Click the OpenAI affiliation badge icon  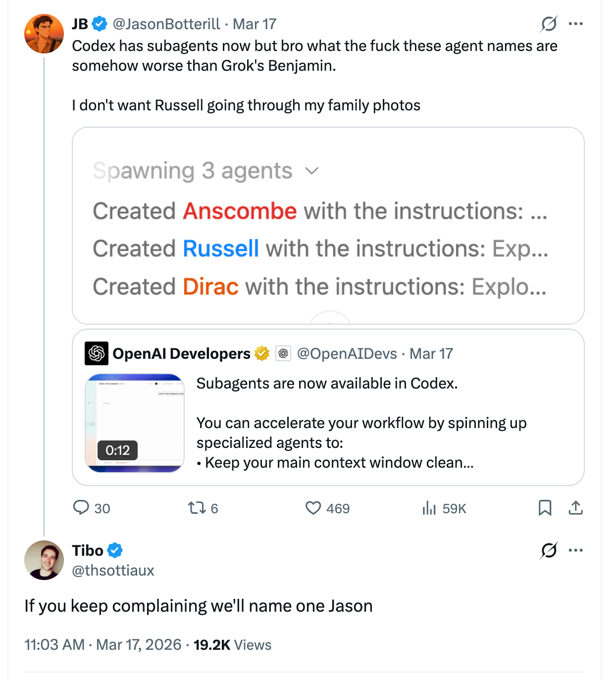283,353
